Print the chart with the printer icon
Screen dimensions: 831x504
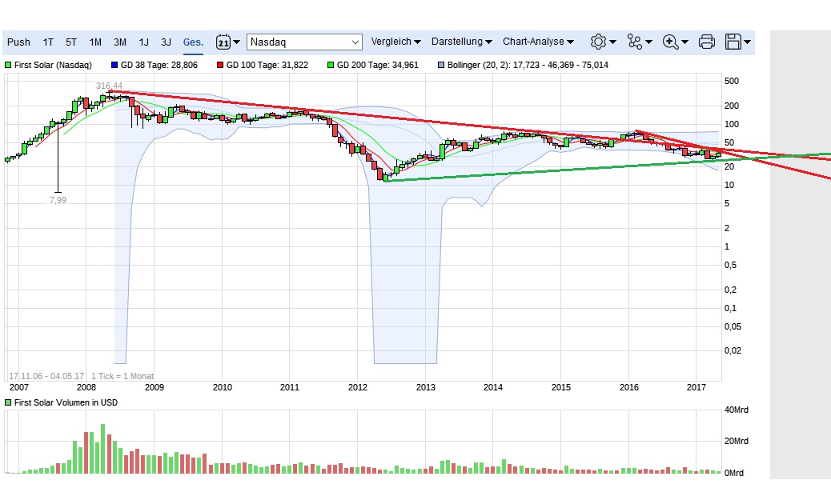point(706,42)
